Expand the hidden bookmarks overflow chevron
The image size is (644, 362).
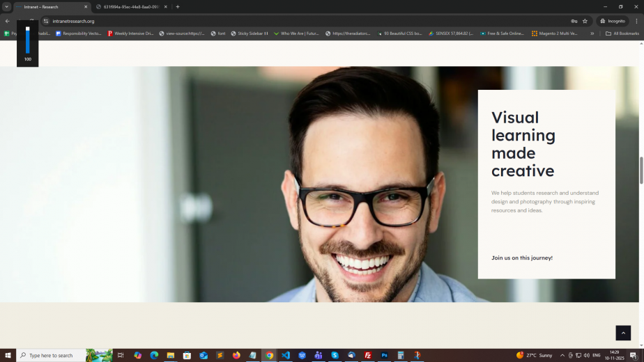tap(592, 33)
